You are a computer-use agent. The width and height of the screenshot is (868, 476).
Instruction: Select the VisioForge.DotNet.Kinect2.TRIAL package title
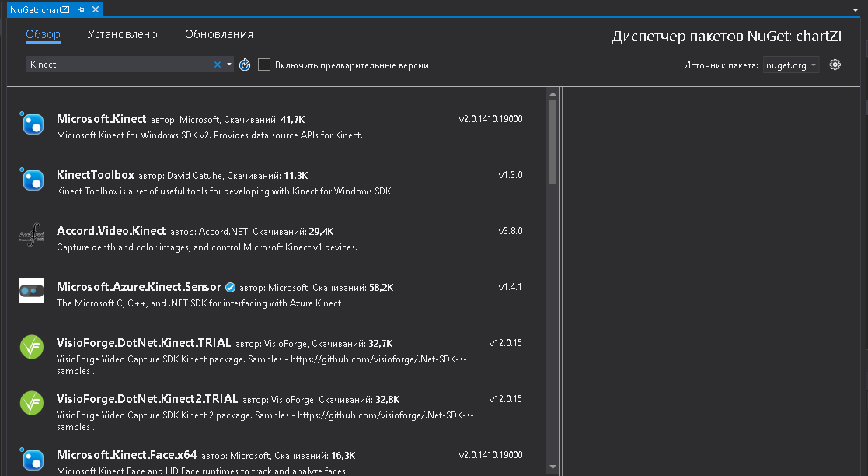[147, 398]
